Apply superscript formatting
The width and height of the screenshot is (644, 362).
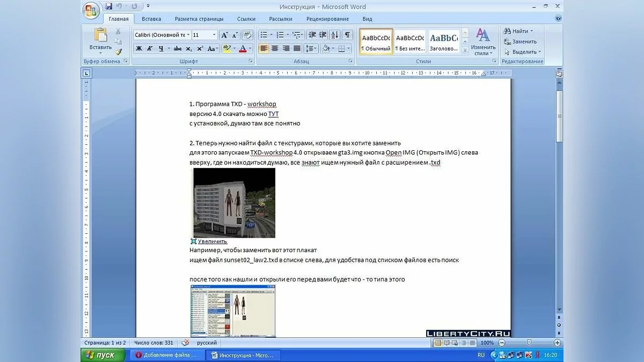200,49
